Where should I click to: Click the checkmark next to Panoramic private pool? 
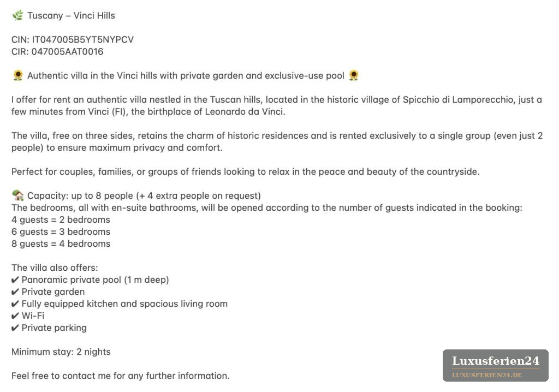15,280
